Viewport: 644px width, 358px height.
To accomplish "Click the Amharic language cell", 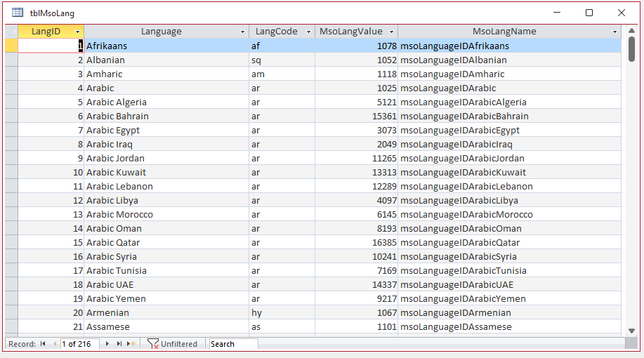I will click(x=166, y=74).
